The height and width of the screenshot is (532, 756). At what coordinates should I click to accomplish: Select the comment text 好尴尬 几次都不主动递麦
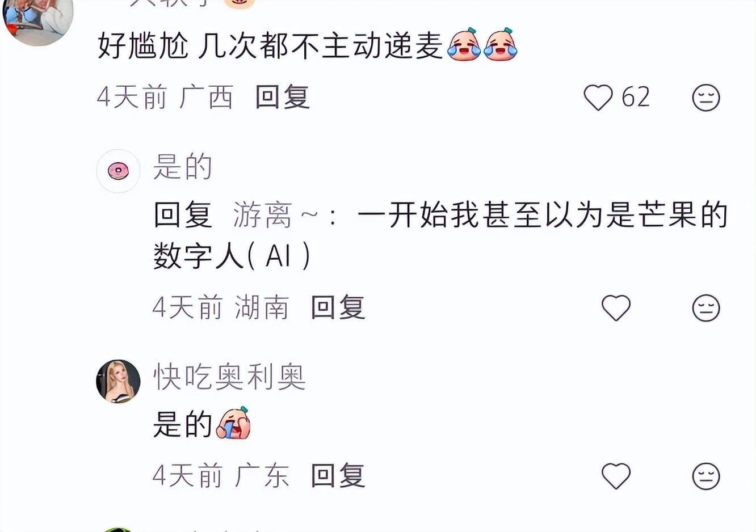pyautogui.click(x=270, y=45)
